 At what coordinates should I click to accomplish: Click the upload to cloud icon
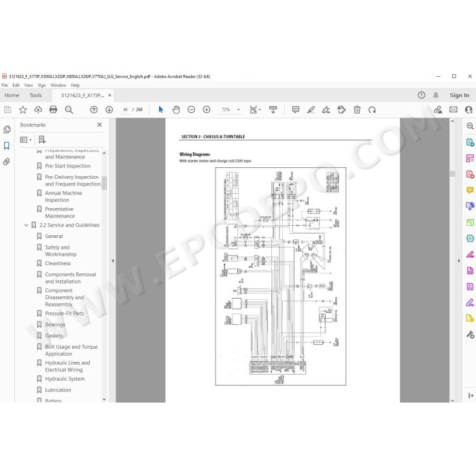pyautogui.click(x=38, y=109)
